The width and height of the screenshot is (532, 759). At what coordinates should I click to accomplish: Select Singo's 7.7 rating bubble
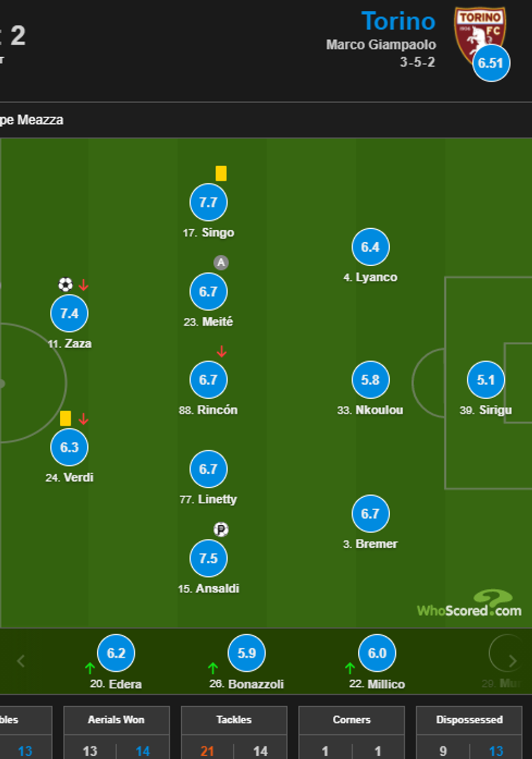tap(208, 203)
